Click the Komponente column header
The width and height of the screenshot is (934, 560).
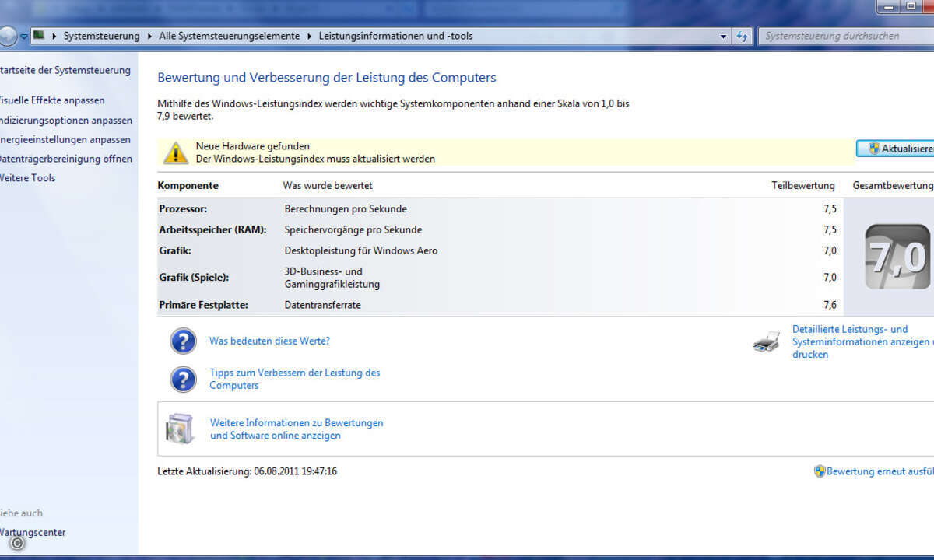[188, 186]
